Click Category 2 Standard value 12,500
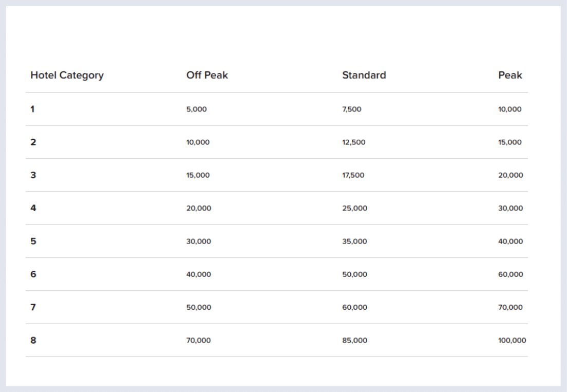Screen dimensions: 567x392 (353, 142)
